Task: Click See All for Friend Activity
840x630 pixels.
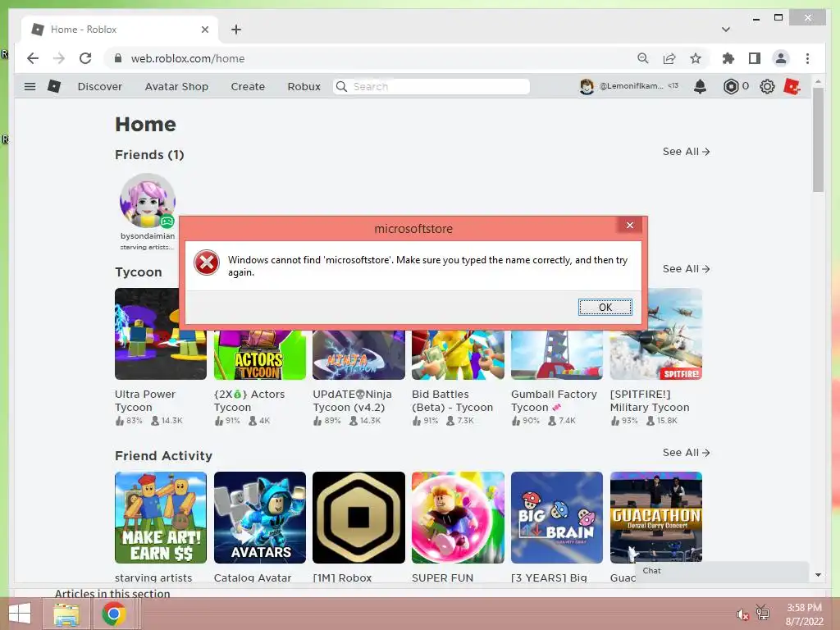Action: coord(686,453)
